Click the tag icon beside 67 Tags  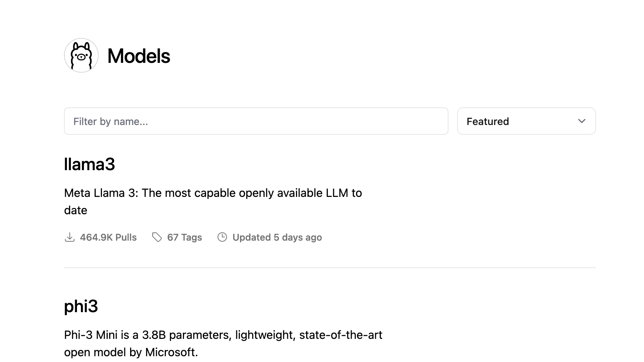coord(157,237)
